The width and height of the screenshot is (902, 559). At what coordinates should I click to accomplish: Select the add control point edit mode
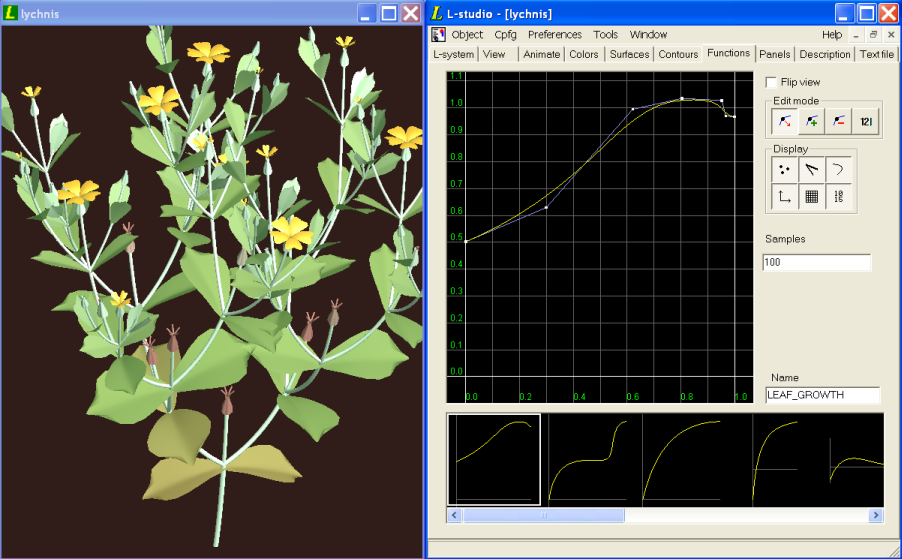pos(811,121)
